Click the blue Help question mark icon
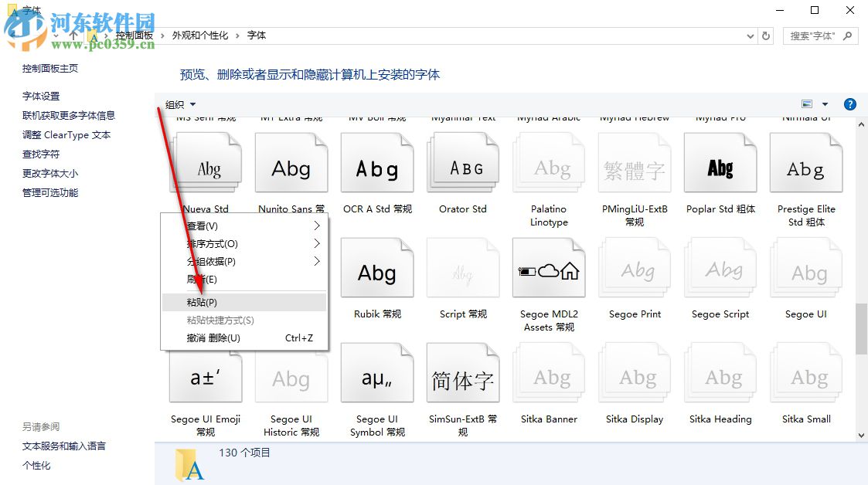This screenshot has width=868, height=485. 849,103
